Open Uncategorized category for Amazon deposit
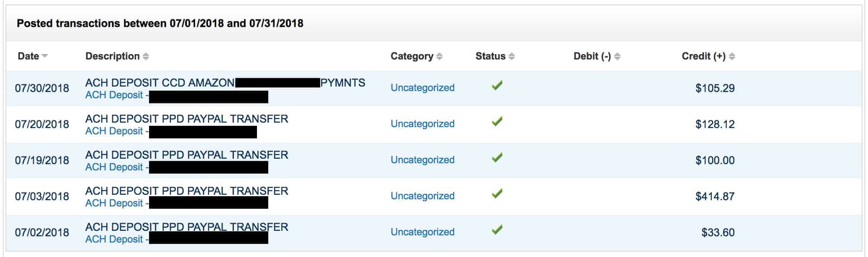 pos(423,88)
